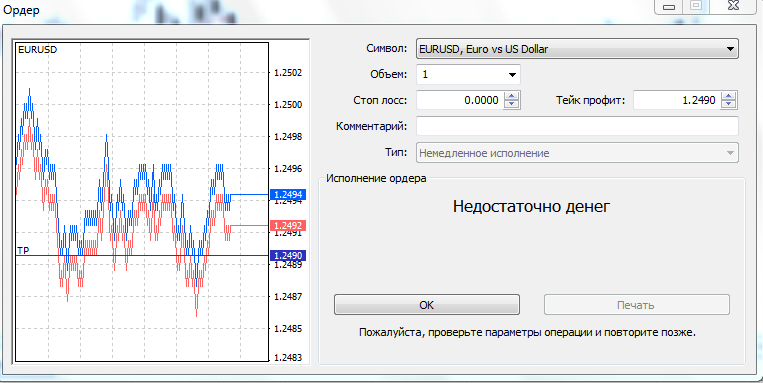The width and height of the screenshot is (763, 383).
Task: Decrease Тейк профит with down arrow
Action: tap(728, 104)
